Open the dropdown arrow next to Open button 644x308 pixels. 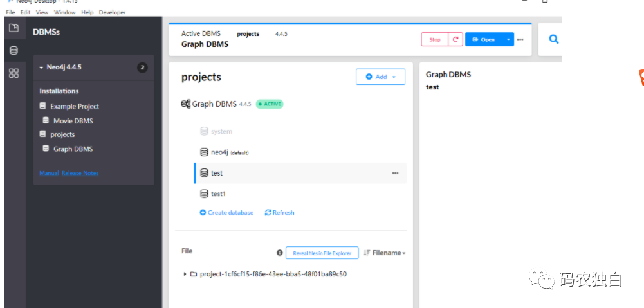(x=508, y=39)
